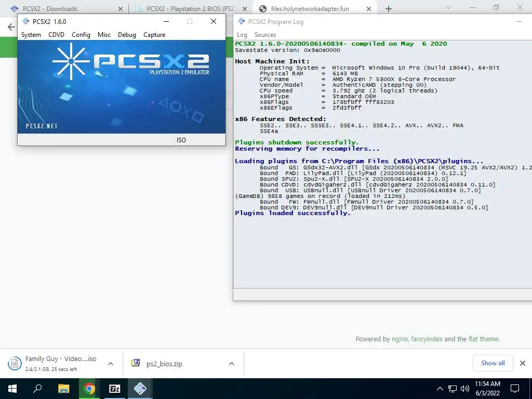The height and width of the screenshot is (399, 532).
Task: Open the notification center icon
Action: [515, 389]
